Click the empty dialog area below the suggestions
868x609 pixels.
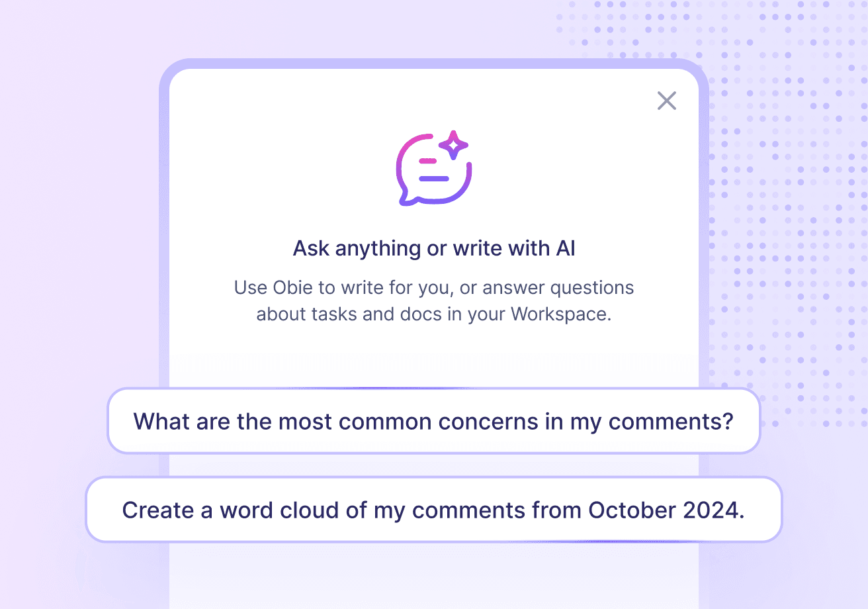point(433,576)
